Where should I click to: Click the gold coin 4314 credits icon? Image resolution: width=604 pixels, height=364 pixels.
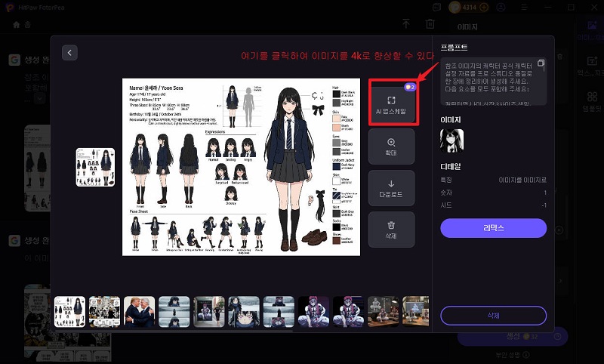pos(456,7)
